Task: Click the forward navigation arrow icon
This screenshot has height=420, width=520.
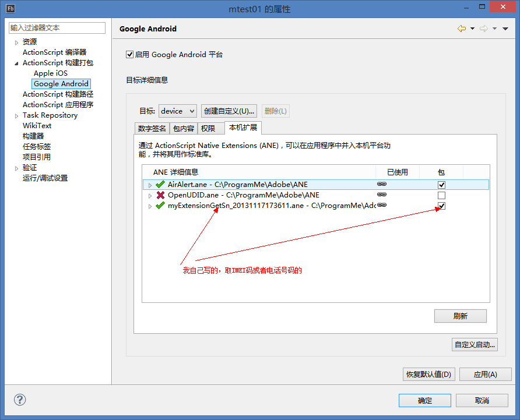Action: (x=484, y=29)
